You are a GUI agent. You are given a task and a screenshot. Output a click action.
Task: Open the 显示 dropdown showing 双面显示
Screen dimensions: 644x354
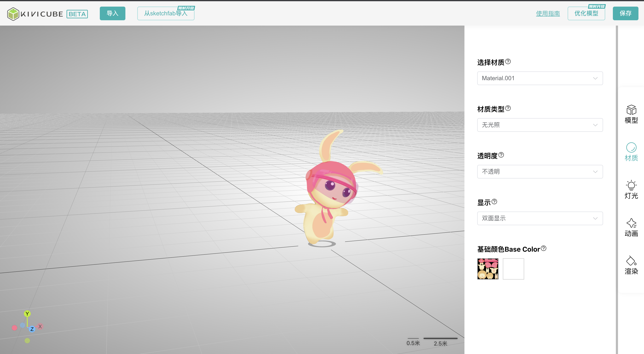540,219
